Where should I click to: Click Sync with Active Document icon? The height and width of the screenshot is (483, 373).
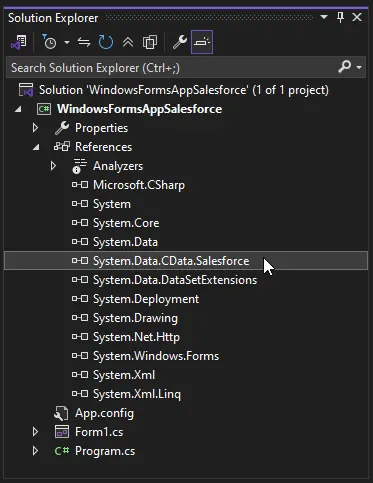point(84,42)
